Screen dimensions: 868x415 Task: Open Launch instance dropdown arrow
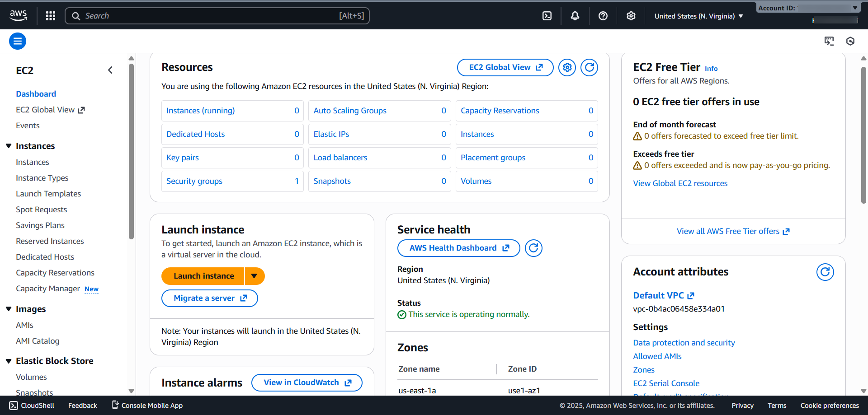(255, 276)
